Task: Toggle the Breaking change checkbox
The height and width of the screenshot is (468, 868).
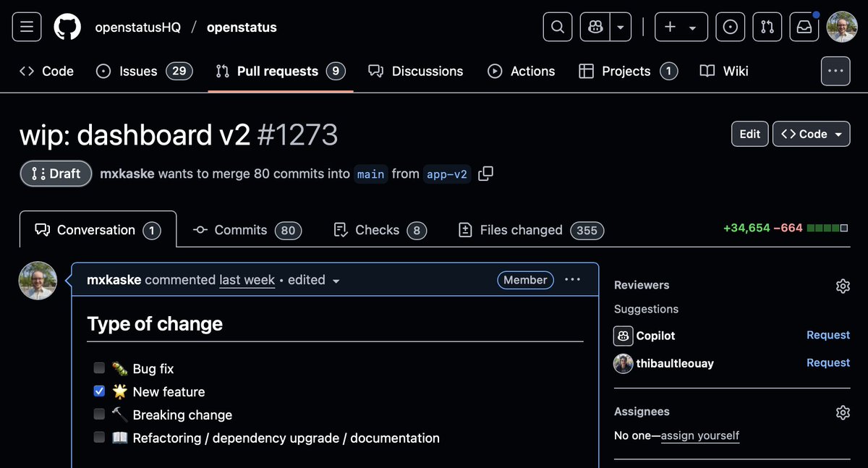Action: click(99, 414)
